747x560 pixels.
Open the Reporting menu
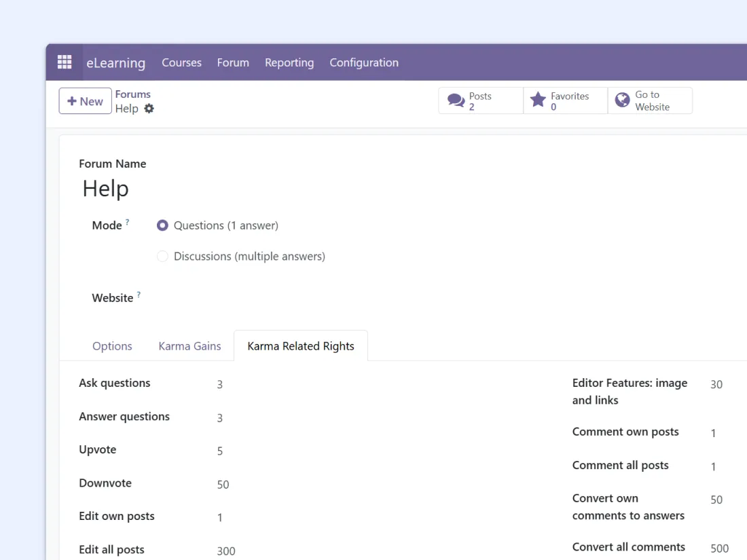click(289, 62)
